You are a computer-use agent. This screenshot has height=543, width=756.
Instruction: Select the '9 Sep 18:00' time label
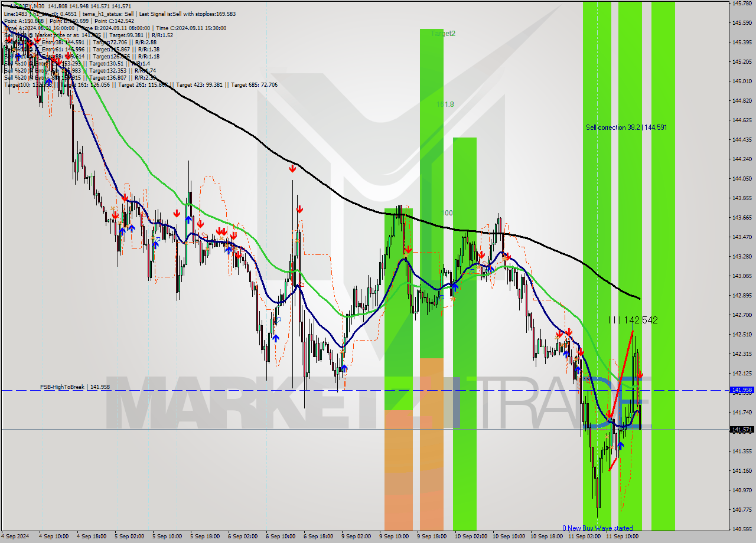pos(432,537)
